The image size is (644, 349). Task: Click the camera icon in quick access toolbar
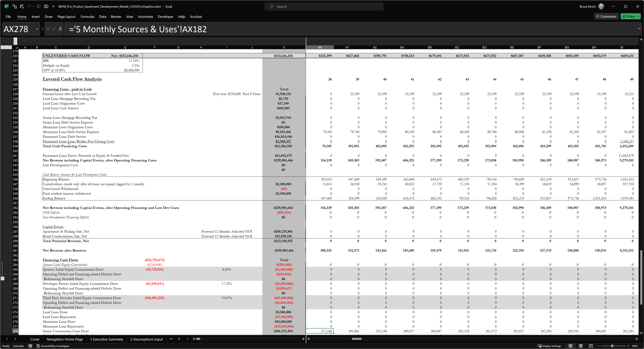[x=46, y=6]
